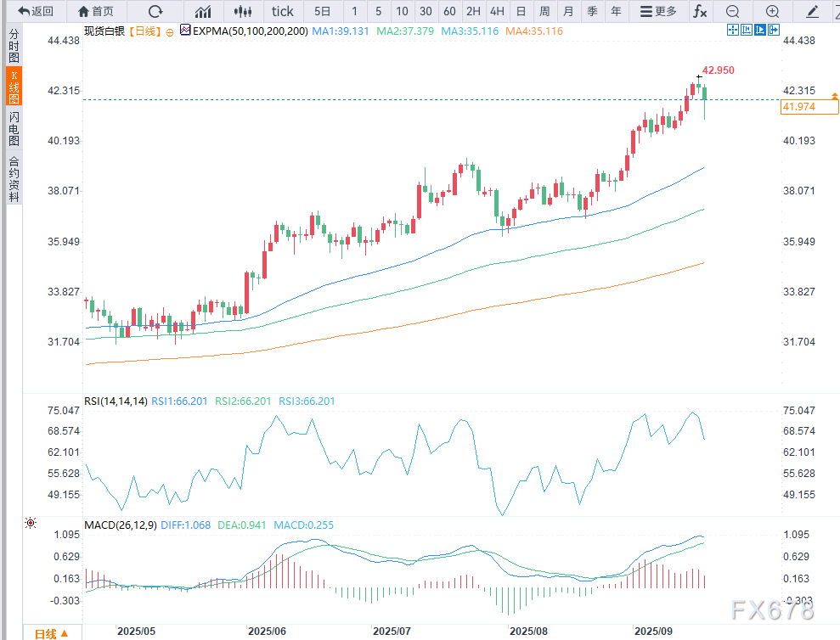Switch to the line chart type icon
Screen dimensions: 840x640
point(203,11)
